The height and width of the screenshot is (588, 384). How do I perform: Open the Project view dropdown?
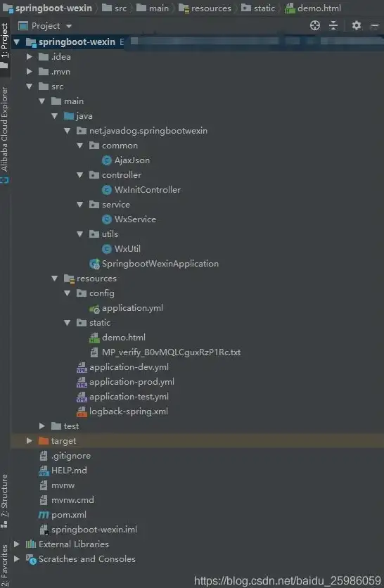[68, 26]
